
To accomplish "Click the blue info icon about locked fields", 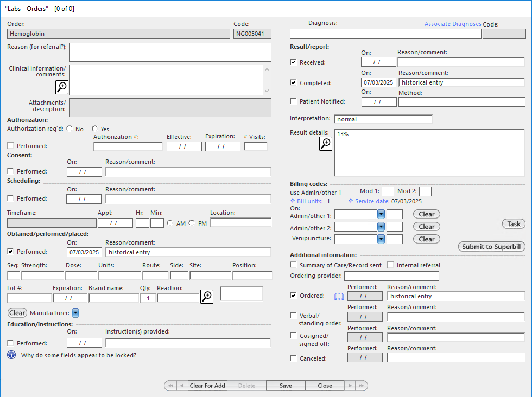I will [11, 355].
